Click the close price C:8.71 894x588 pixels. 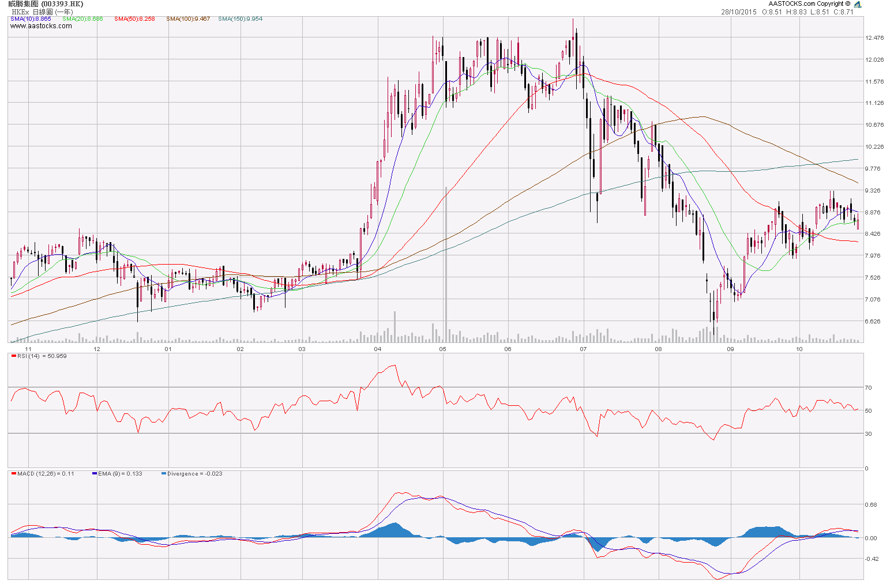[843, 12]
